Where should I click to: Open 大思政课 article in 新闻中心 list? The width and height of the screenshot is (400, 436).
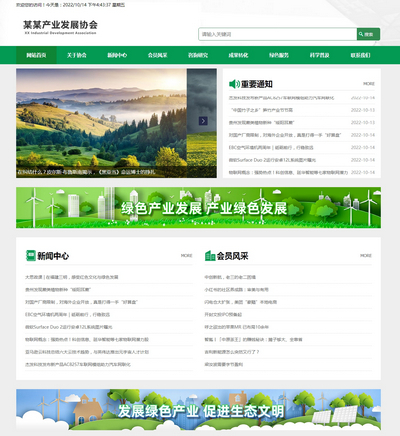click(72, 277)
